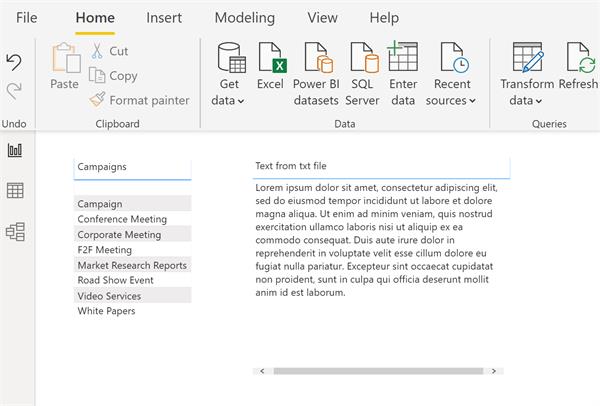Open the Insert ribbon tab
Screen dimensions: 600x406
pyautogui.click(x=164, y=18)
